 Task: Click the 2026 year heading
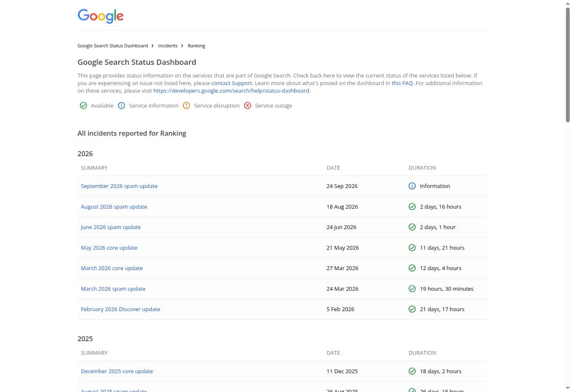point(85,154)
